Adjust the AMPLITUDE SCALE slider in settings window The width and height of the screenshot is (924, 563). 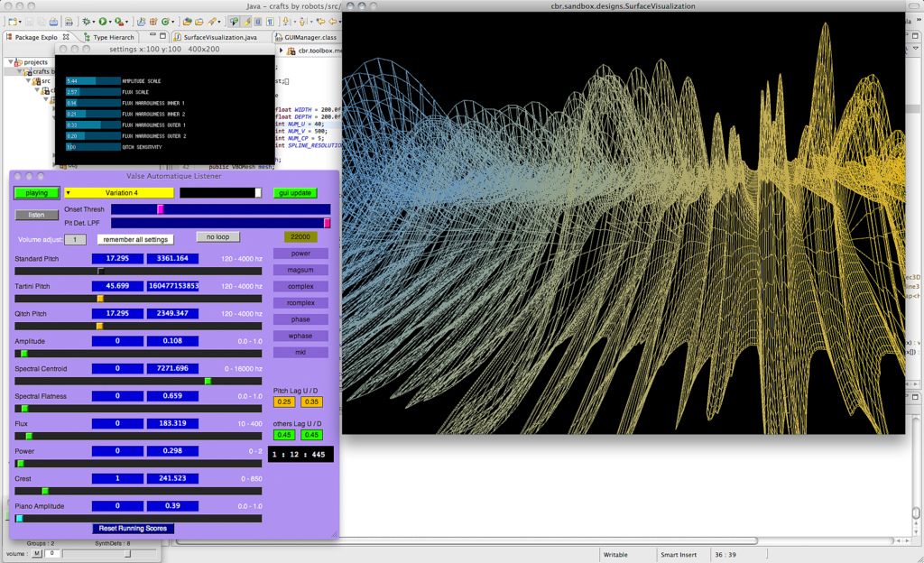(x=93, y=80)
